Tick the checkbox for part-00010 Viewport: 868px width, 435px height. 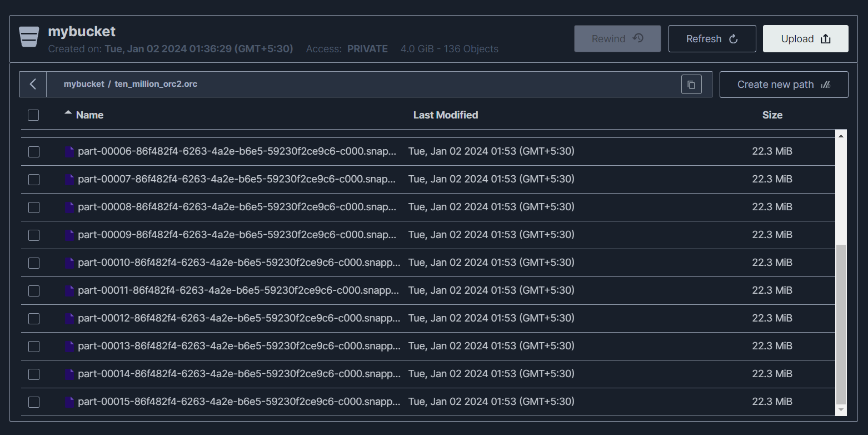tap(34, 263)
